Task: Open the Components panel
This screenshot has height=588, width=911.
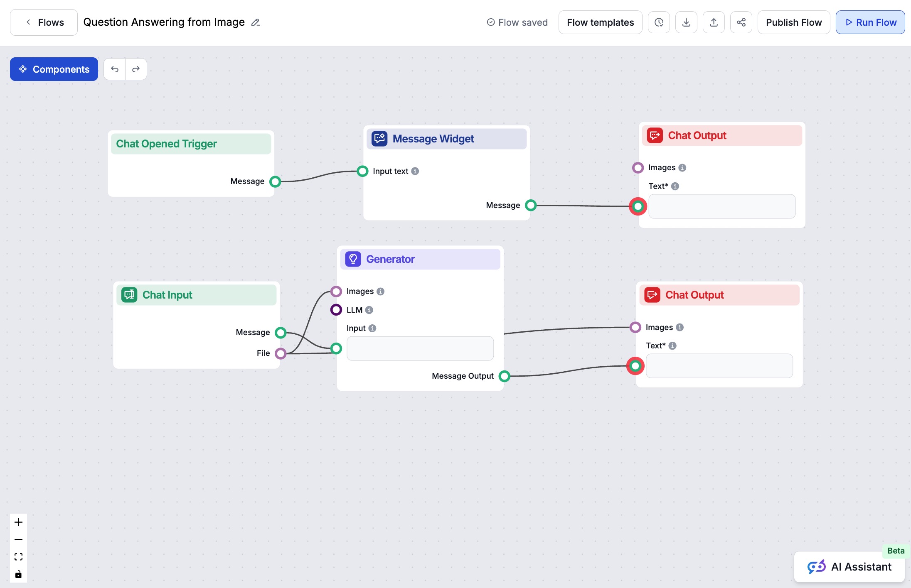Action: tap(54, 69)
